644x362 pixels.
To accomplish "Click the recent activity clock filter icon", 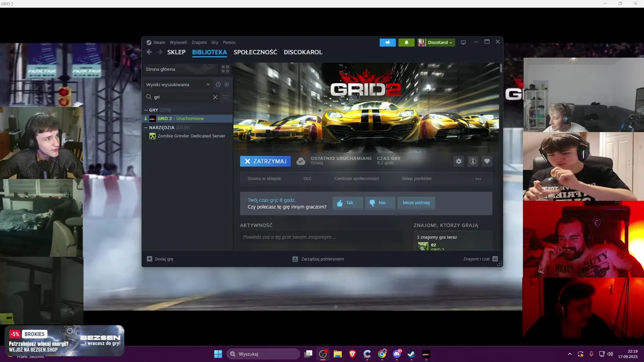I will [218, 84].
